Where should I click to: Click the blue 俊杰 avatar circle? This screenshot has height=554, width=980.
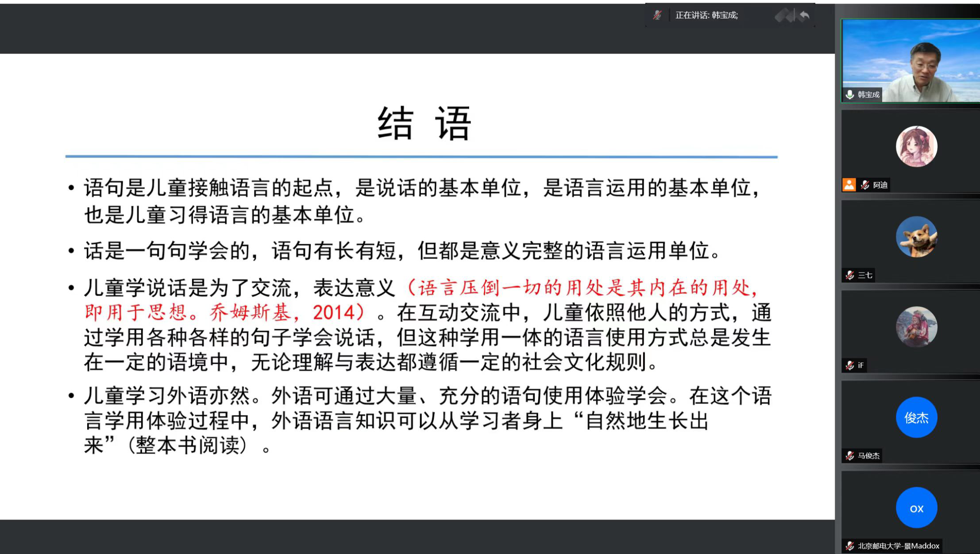coord(916,417)
